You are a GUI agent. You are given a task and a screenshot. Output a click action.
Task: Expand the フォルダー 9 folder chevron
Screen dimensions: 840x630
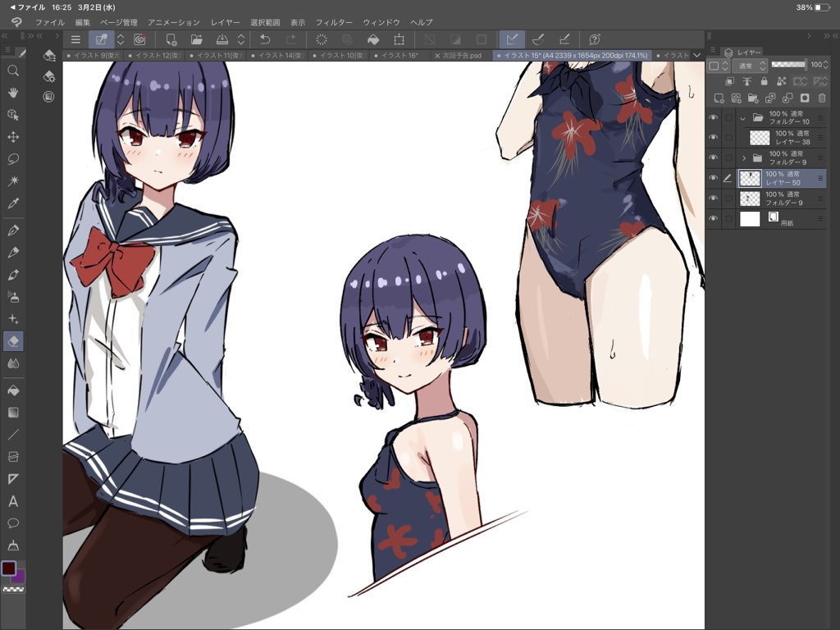pos(743,158)
